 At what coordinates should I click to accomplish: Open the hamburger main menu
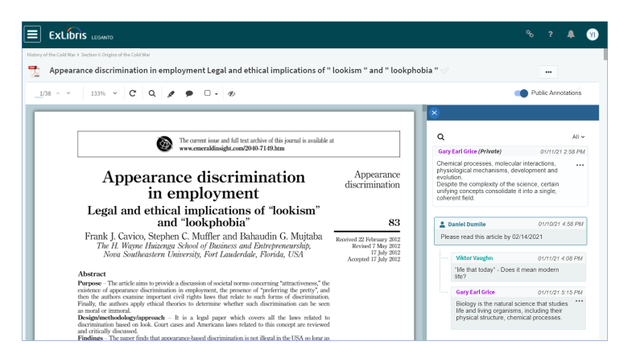32,34
